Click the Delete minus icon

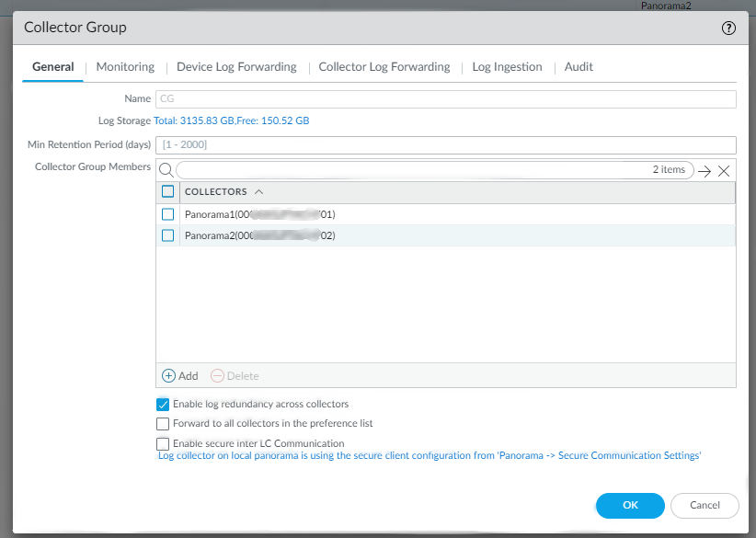click(x=217, y=375)
